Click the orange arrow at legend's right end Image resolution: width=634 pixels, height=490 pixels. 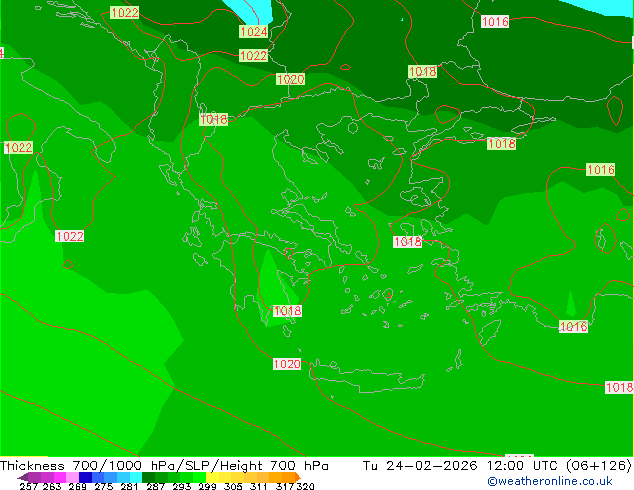click(x=298, y=477)
